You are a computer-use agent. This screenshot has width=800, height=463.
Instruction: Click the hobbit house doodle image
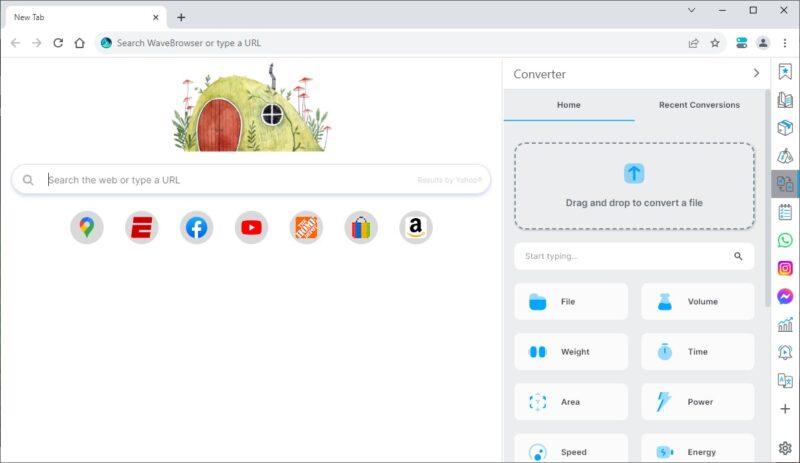click(251, 108)
